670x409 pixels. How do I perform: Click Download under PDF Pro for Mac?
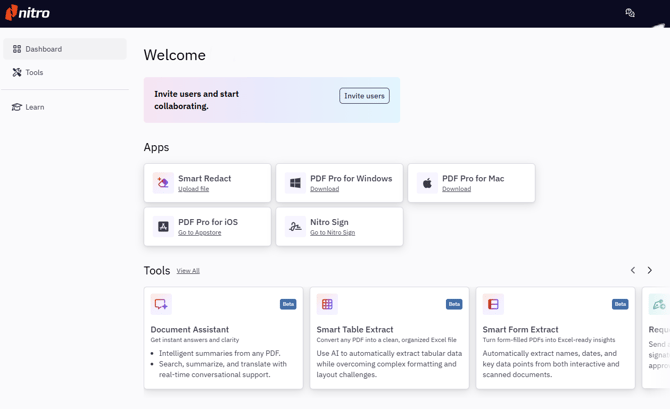click(x=456, y=189)
